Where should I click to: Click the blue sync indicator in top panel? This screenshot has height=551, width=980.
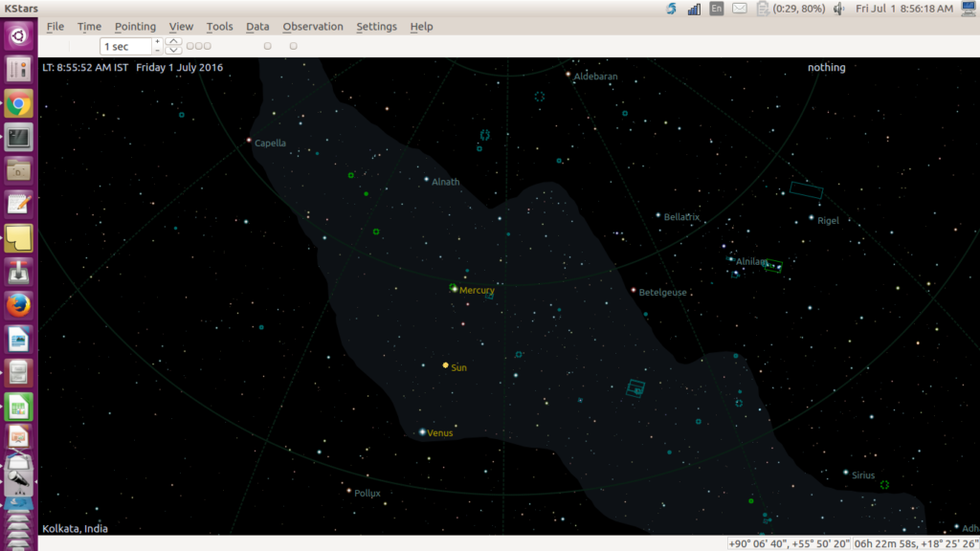click(x=671, y=9)
